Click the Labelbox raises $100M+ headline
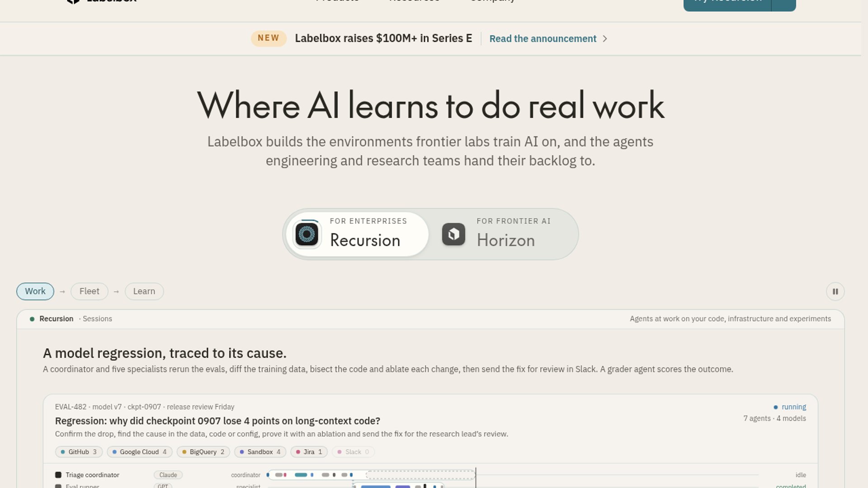Image resolution: width=868 pixels, height=488 pixels. coord(383,38)
